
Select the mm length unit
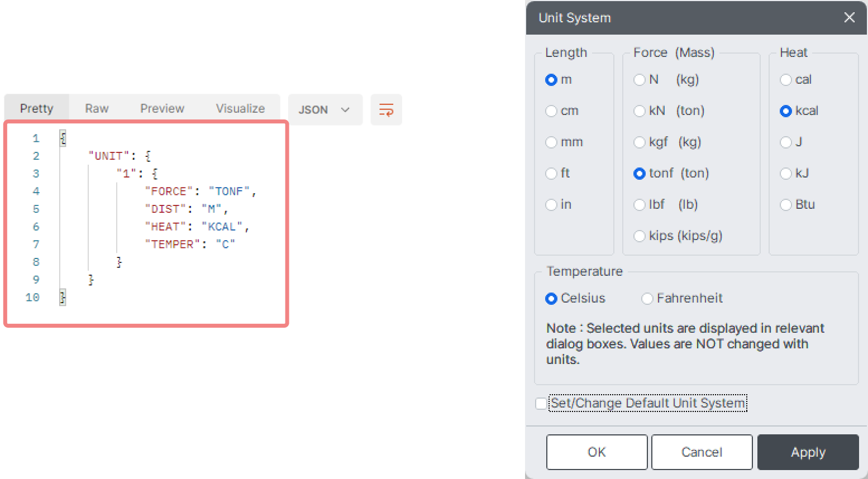(x=551, y=142)
